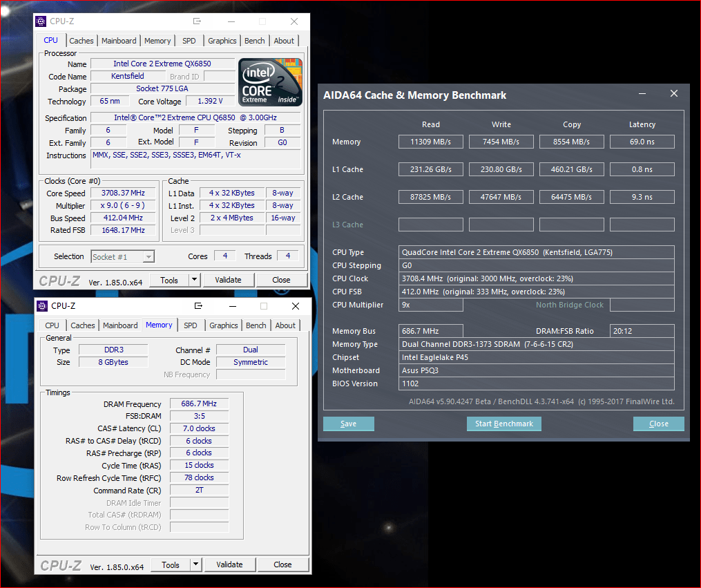Select Memory tab in bottom CPU-Z
Screen dimensions: 701x588
pos(159,325)
